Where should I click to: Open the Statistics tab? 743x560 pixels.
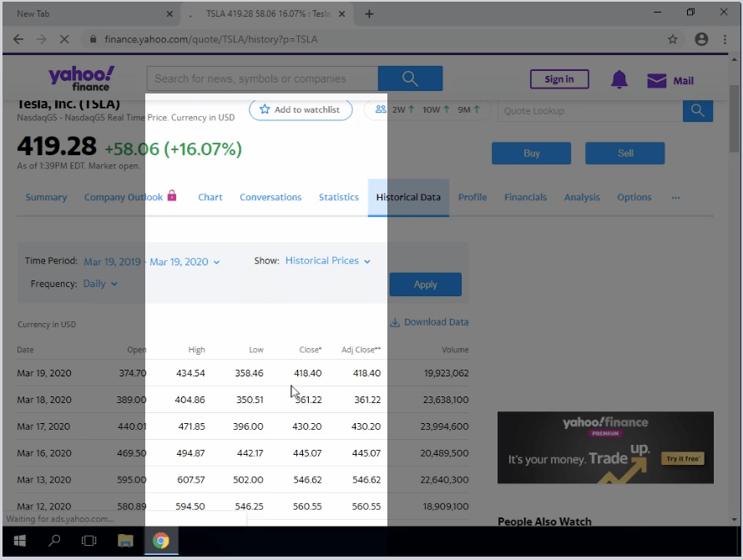[x=338, y=197]
